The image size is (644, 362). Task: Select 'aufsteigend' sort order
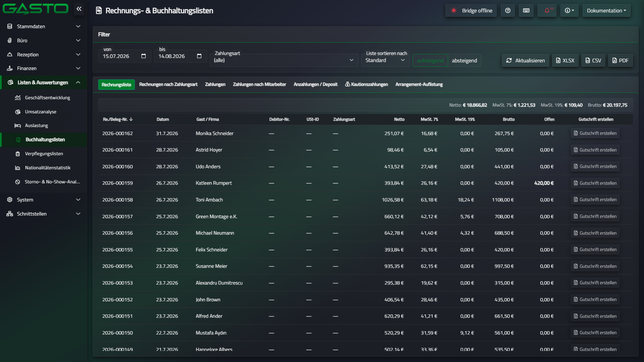coord(430,61)
